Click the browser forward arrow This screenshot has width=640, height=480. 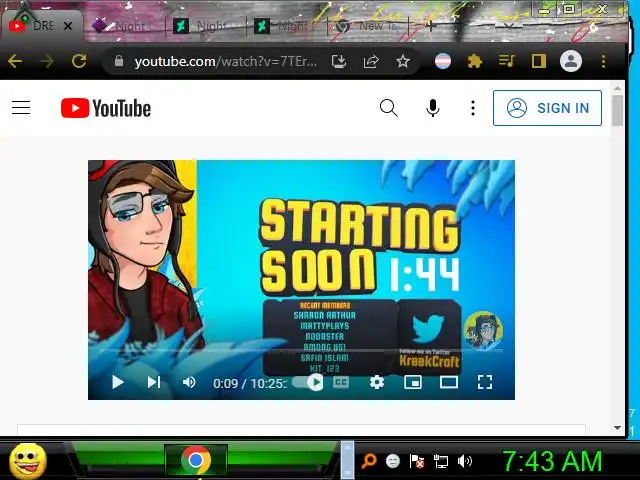click(47, 61)
